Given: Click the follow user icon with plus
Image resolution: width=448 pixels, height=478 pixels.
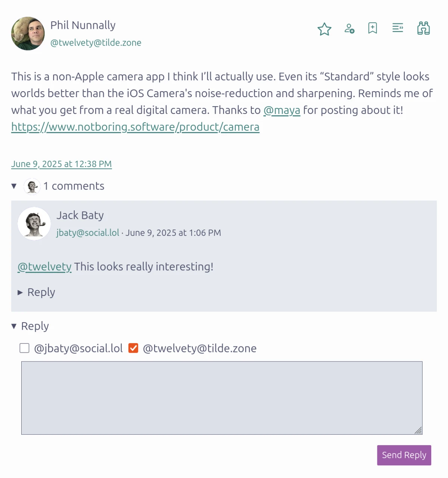Looking at the screenshot, I should coord(349,28).
